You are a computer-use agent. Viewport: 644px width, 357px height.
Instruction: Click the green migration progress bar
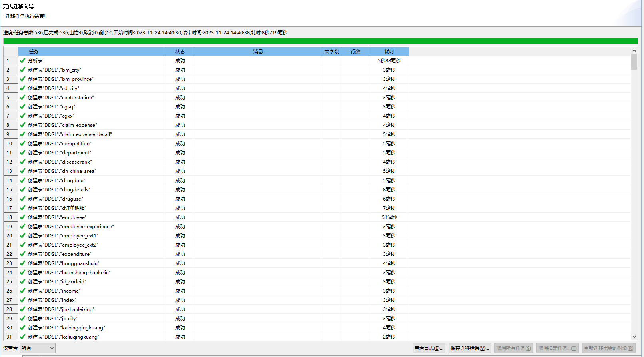tap(320, 41)
